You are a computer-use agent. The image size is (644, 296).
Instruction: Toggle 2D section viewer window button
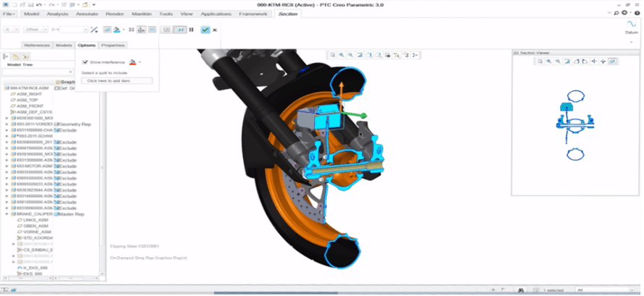[x=153, y=30]
